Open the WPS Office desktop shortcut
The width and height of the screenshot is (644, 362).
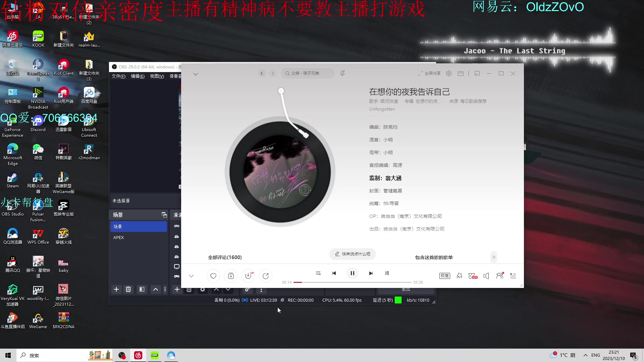click(38, 237)
